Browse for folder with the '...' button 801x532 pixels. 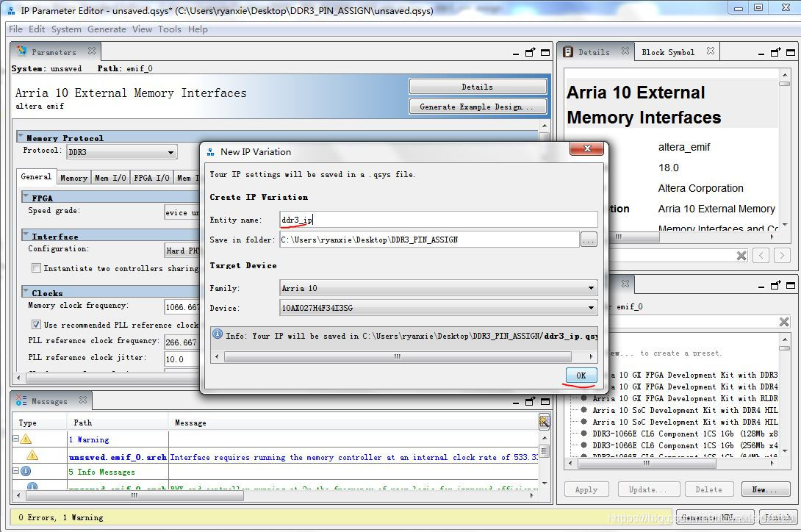(589, 239)
